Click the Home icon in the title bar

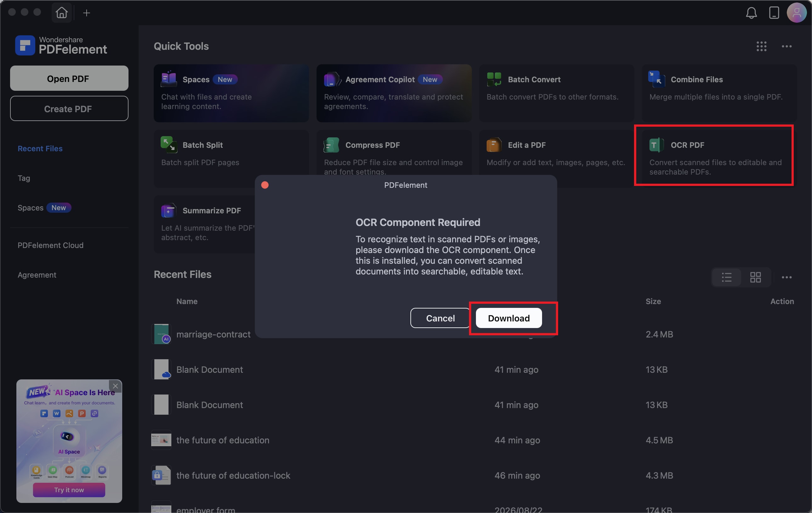61,13
